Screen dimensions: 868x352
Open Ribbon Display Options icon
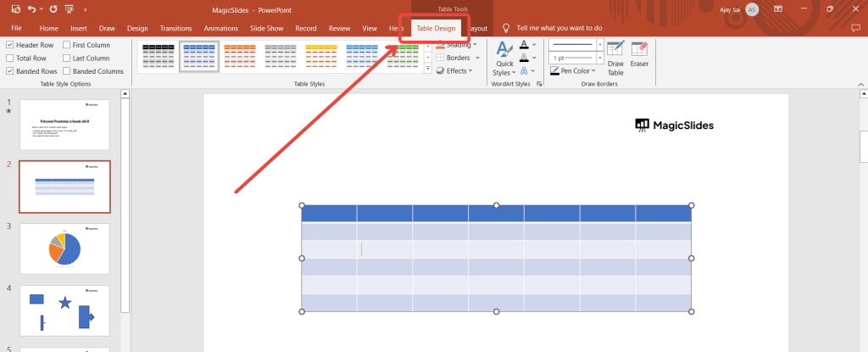point(778,9)
